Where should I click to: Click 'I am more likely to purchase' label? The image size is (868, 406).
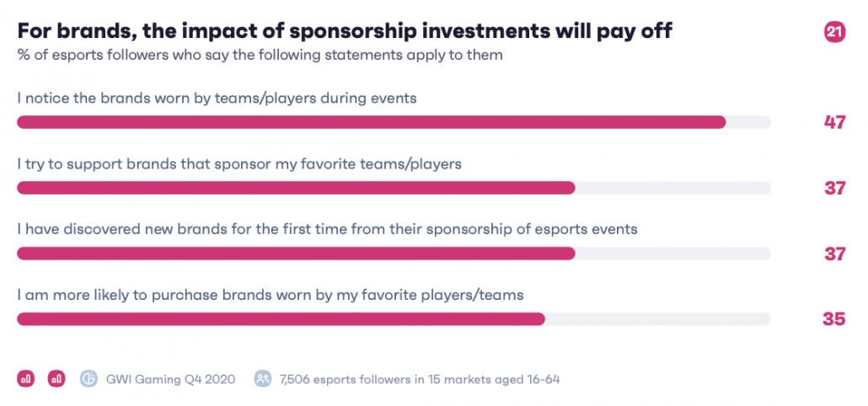271,295
